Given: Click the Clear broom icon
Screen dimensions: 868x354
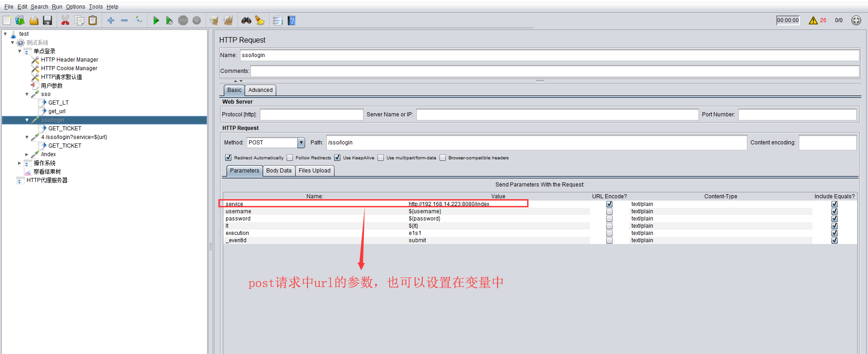Looking at the screenshot, I should (x=214, y=20).
